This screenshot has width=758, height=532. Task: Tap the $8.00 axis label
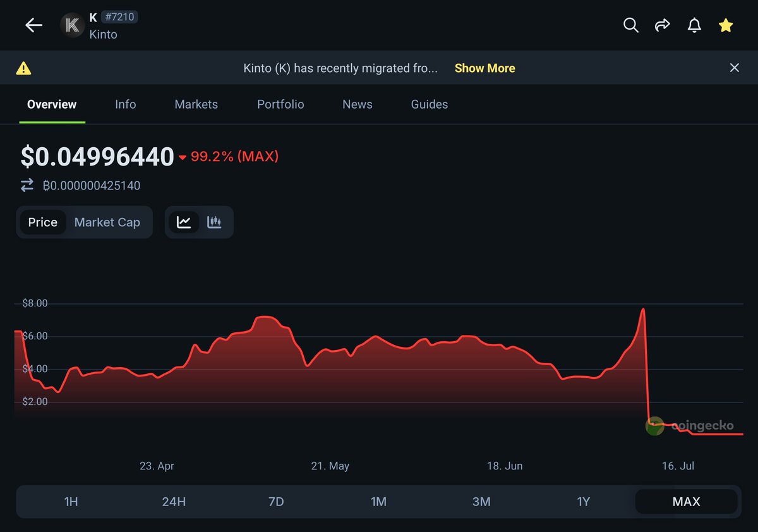coord(35,303)
